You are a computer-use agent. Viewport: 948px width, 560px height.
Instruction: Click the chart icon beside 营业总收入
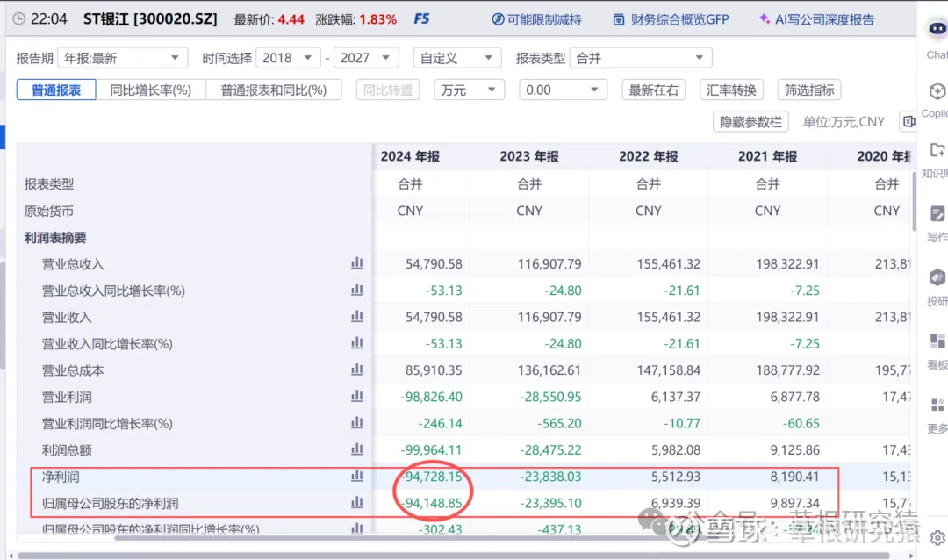click(357, 263)
